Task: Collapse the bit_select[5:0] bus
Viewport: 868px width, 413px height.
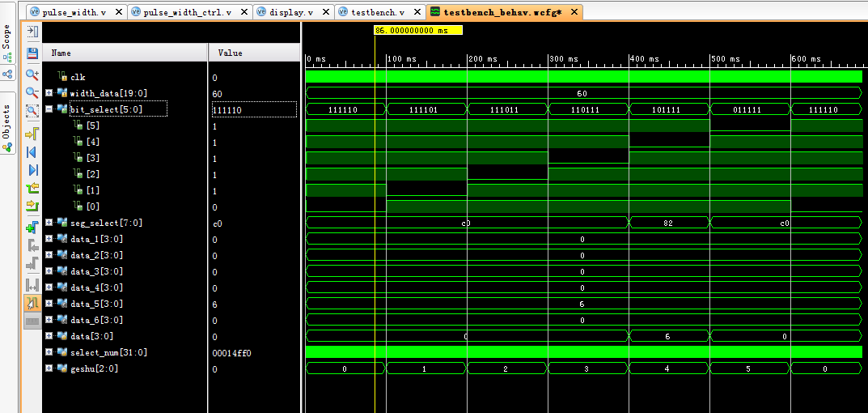Action: (x=49, y=109)
